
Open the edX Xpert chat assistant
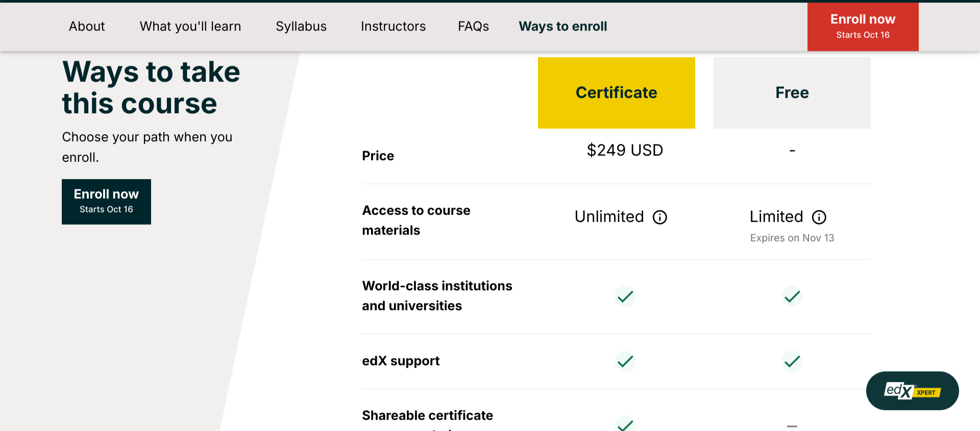(912, 391)
